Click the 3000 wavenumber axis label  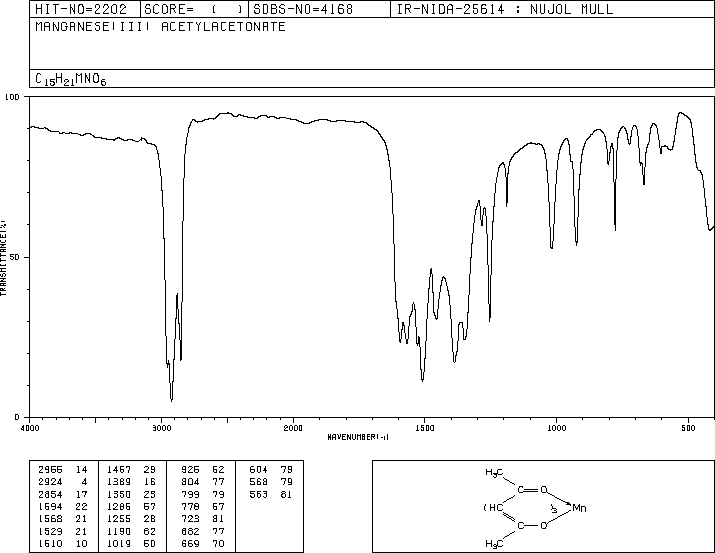(x=161, y=428)
